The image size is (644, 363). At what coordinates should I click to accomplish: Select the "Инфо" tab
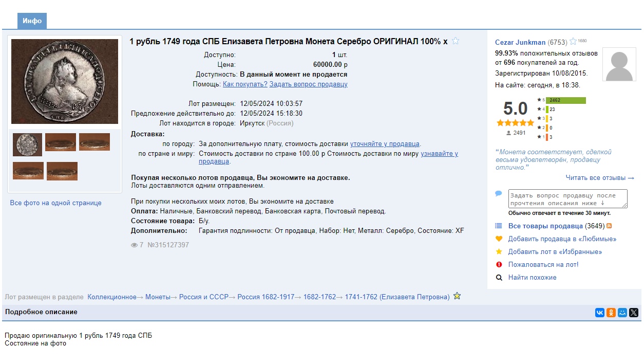[x=32, y=21]
